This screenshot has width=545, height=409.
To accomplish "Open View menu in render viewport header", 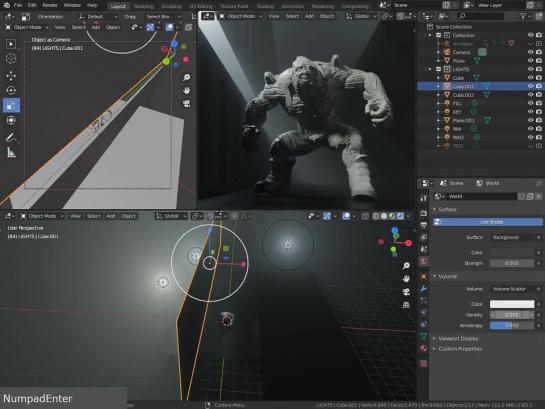I will pyautogui.click(x=274, y=16).
